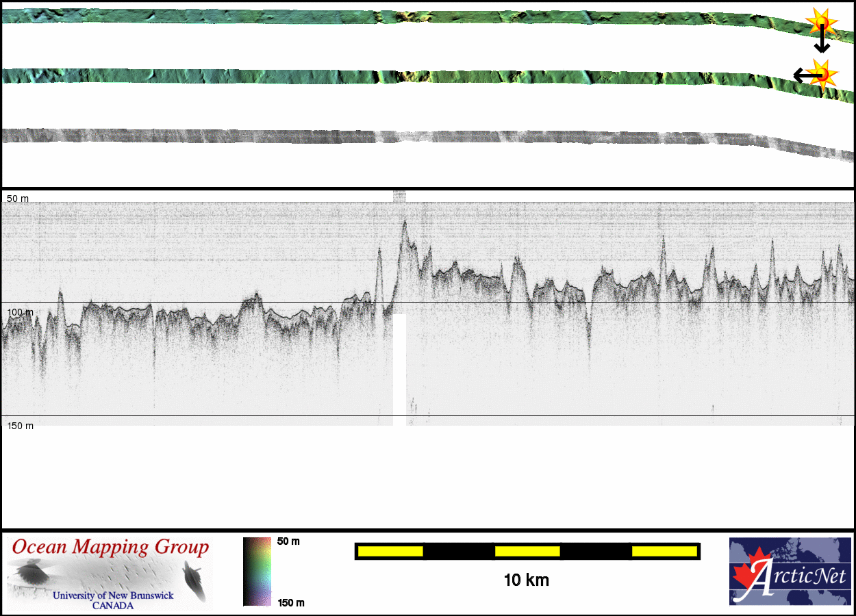Click the 50 m label beside color legend

pyautogui.click(x=288, y=541)
